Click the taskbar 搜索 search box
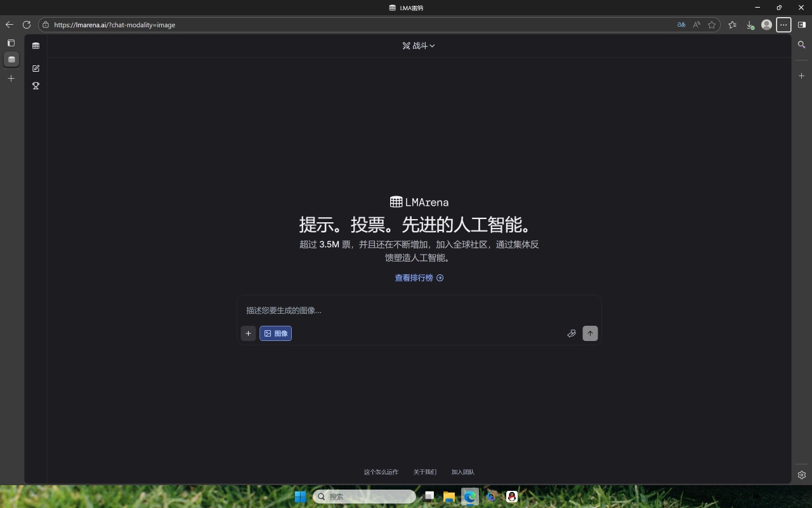812x508 pixels. (x=365, y=497)
